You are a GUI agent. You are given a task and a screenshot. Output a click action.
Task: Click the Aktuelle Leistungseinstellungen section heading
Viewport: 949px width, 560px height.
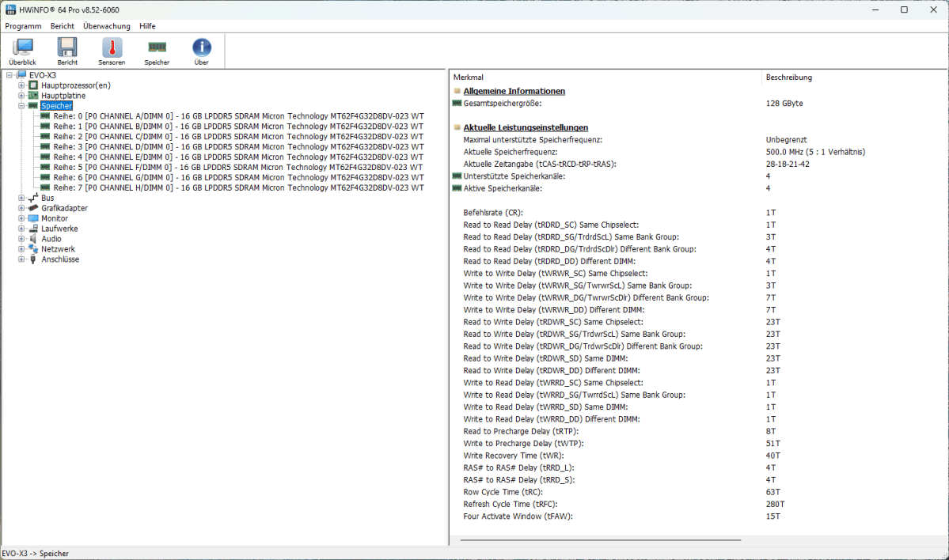tap(526, 127)
